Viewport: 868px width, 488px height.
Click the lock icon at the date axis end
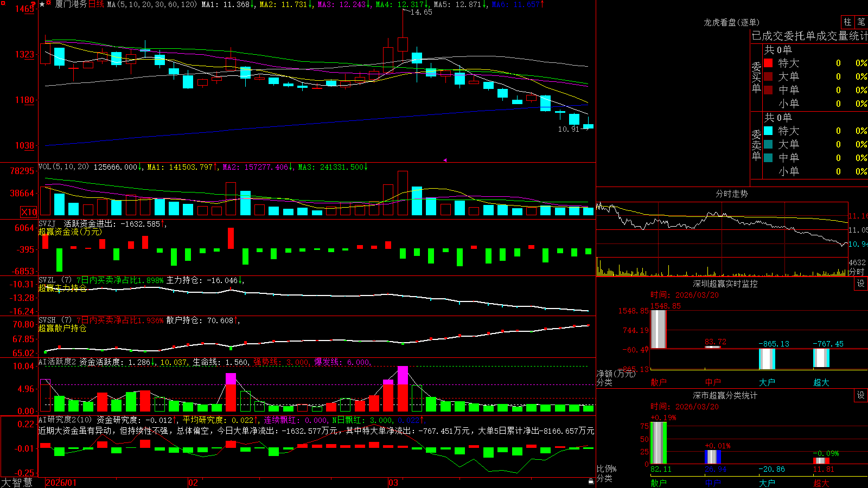click(591, 481)
